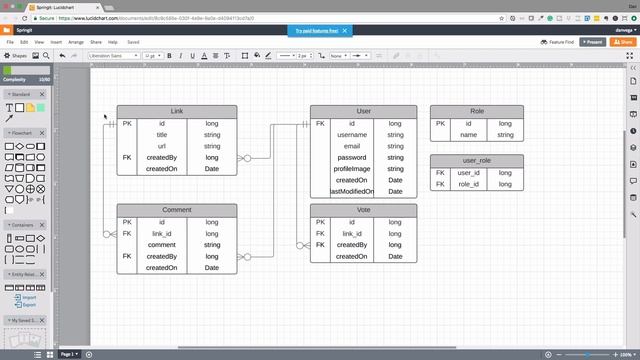The width and height of the screenshot is (640, 360).
Task: Open the Insert menu
Action: (x=56, y=42)
